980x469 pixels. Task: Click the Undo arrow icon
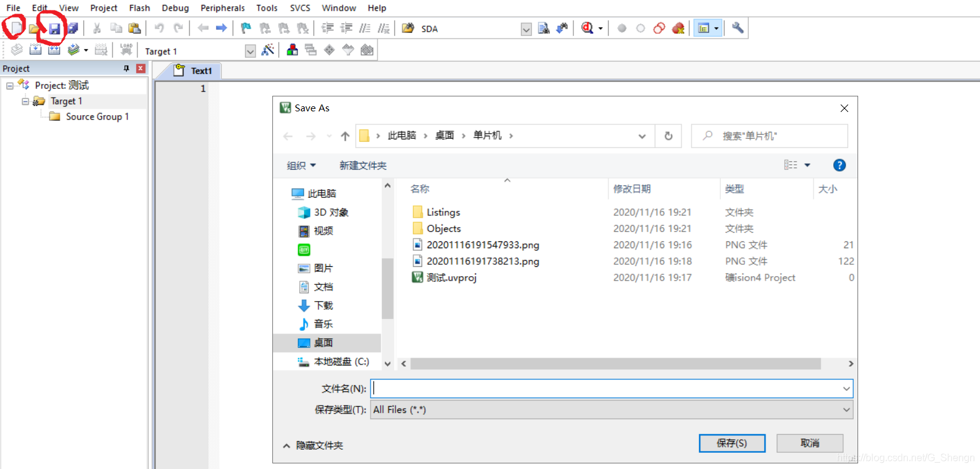pyautogui.click(x=159, y=29)
